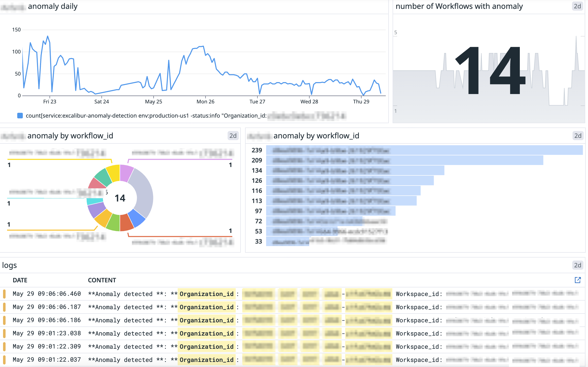Toggle the count series via the blue legend swatch

click(20, 115)
